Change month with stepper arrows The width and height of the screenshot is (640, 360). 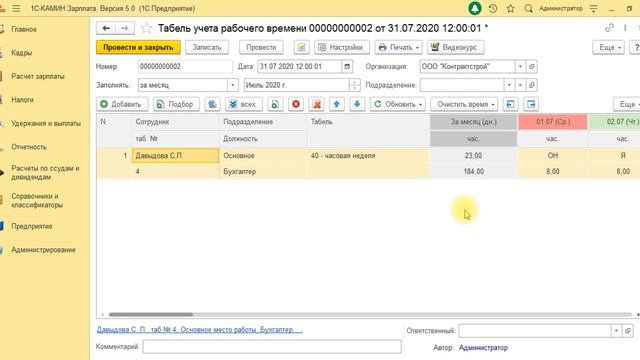tap(355, 85)
